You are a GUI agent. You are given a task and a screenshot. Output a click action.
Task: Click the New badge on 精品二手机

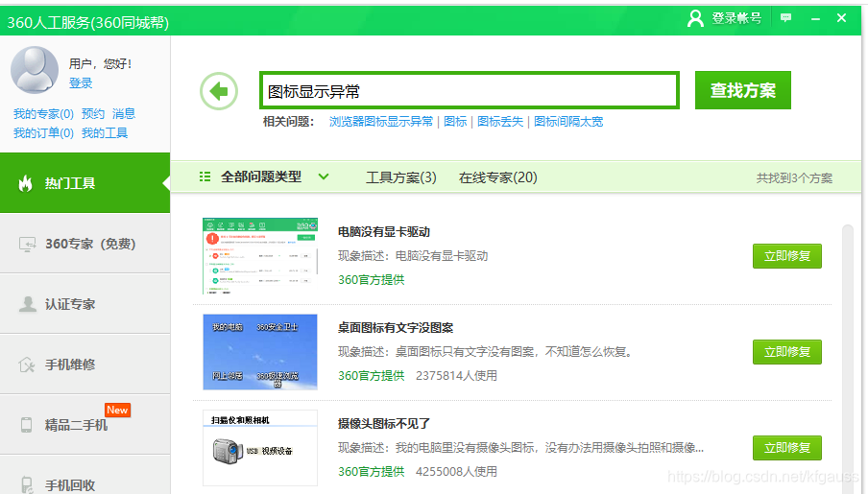pos(117,410)
